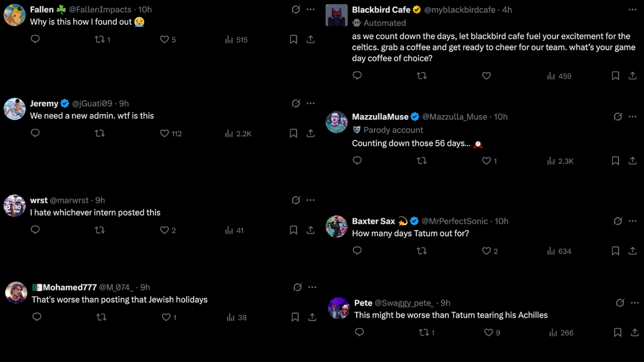Share Mohamed777's post

(312, 317)
